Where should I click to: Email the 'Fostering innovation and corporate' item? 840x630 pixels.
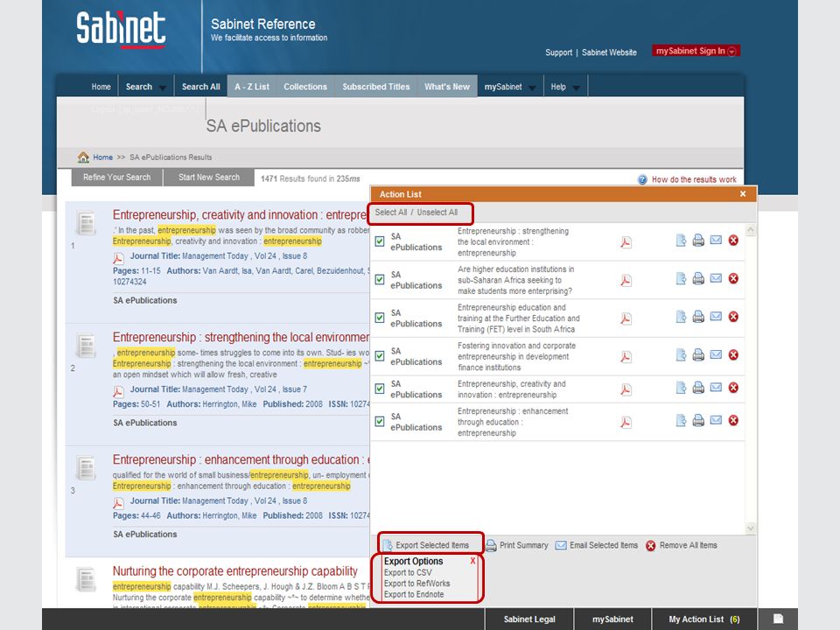pos(716,354)
